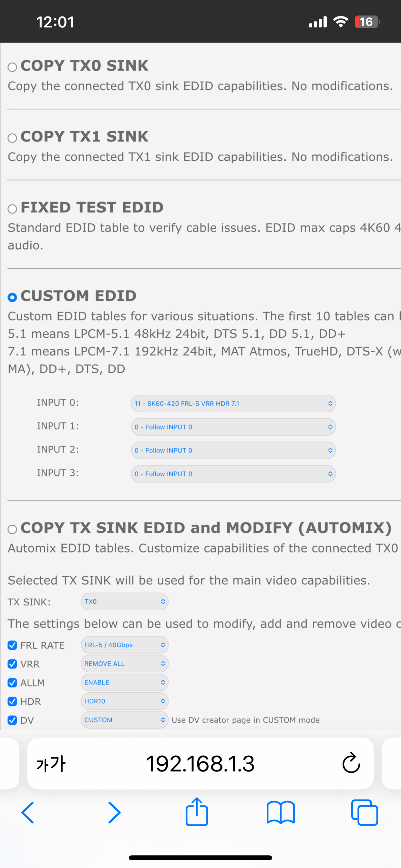Choose COPY TX SINK EDID AUTOMIX radio
The image size is (401, 868).
[x=13, y=529]
